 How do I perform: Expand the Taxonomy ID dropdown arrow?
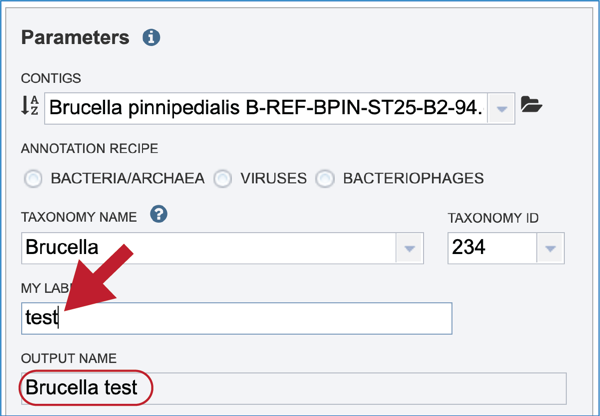[x=550, y=248]
